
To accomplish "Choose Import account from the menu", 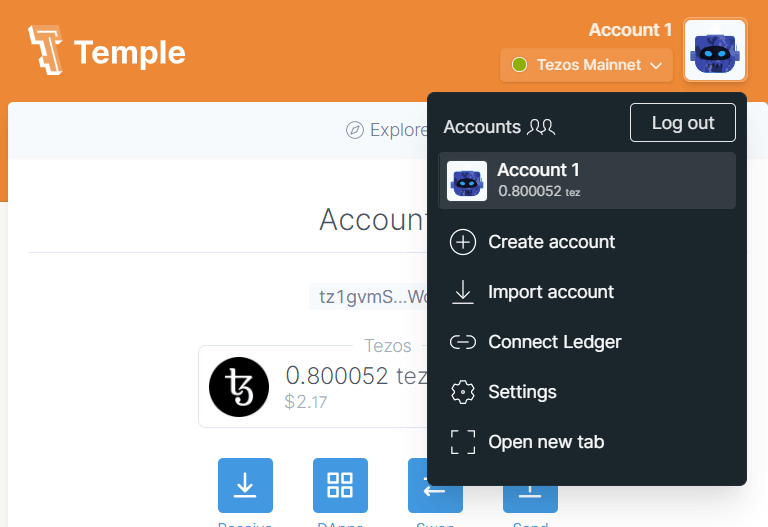I will tap(587, 292).
